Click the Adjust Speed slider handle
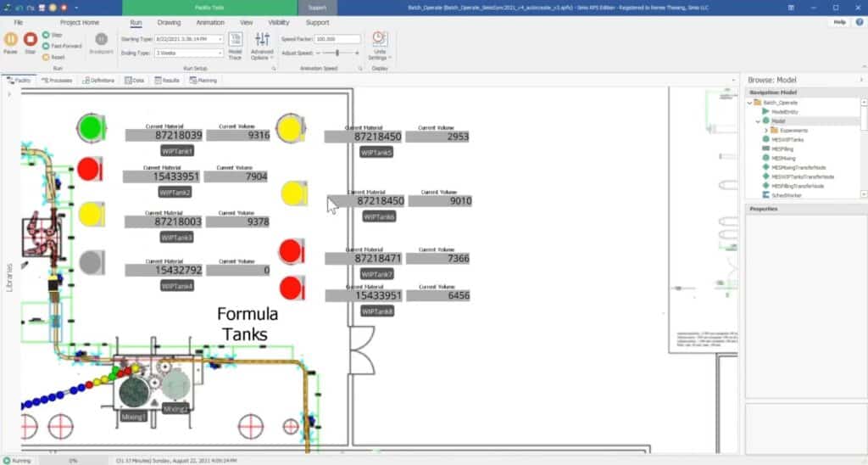The width and height of the screenshot is (868, 465). pyautogui.click(x=337, y=53)
